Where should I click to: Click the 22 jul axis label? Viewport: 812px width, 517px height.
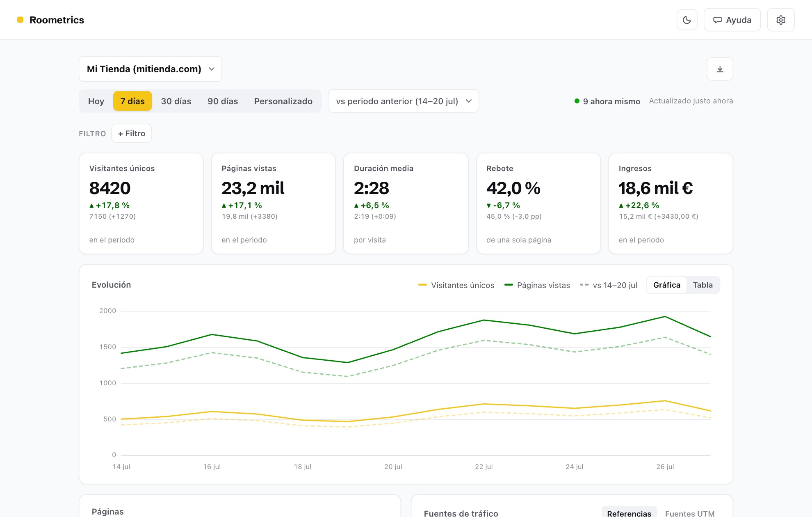(x=484, y=467)
